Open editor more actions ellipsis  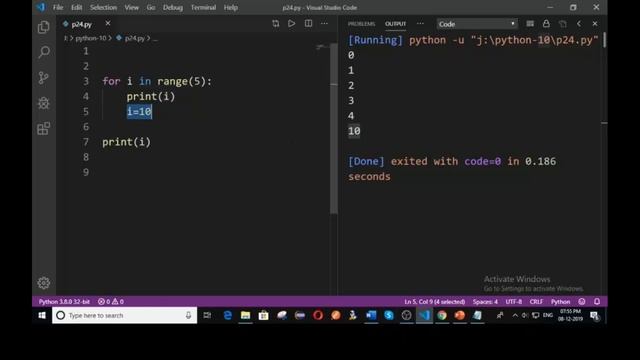(324, 24)
